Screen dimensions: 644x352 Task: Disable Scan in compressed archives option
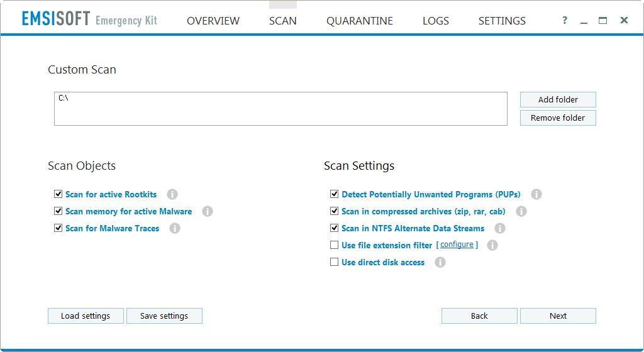pyautogui.click(x=335, y=211)
